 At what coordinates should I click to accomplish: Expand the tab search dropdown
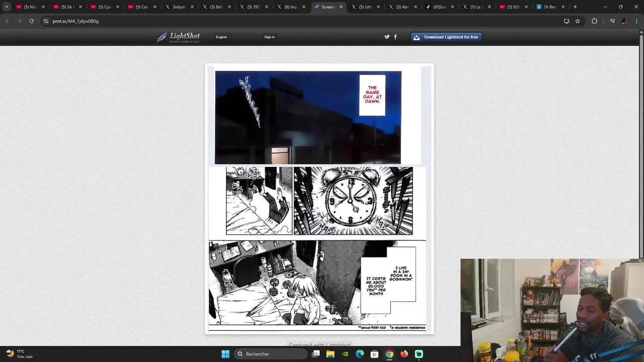tap(7, 7)
